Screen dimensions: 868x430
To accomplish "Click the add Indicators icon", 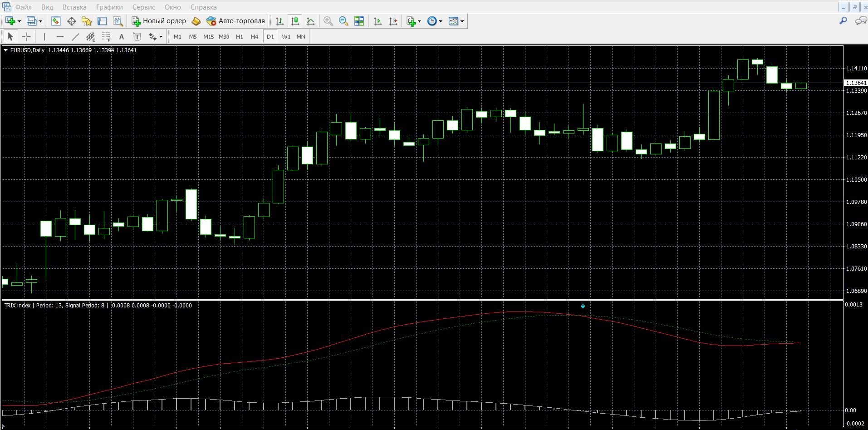I will 411,21.
